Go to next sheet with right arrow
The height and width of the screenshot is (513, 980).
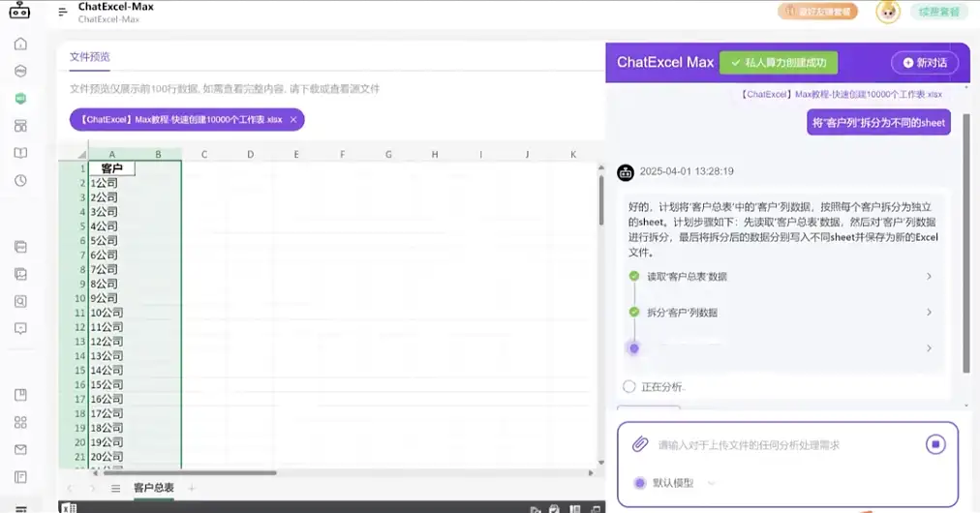coord(93,488)
